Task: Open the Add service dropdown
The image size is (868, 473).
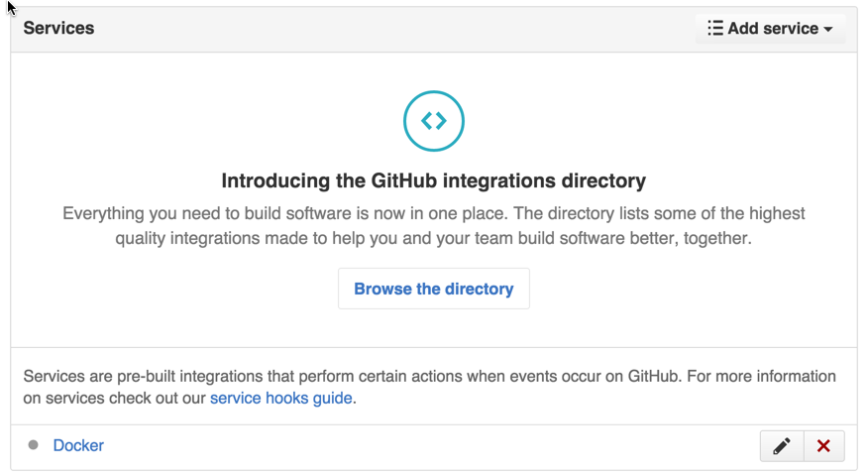Action: pos(771,29)
